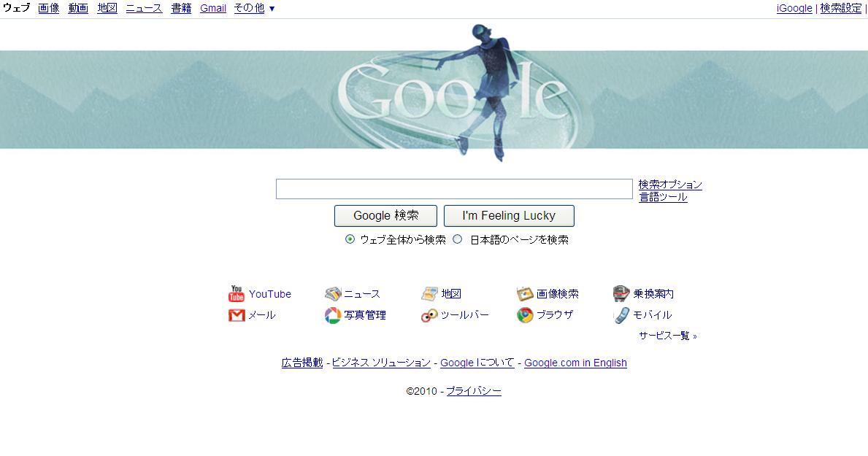
Task: Click the image search icon (画像検索)
Action: click(x=525, y=293)
